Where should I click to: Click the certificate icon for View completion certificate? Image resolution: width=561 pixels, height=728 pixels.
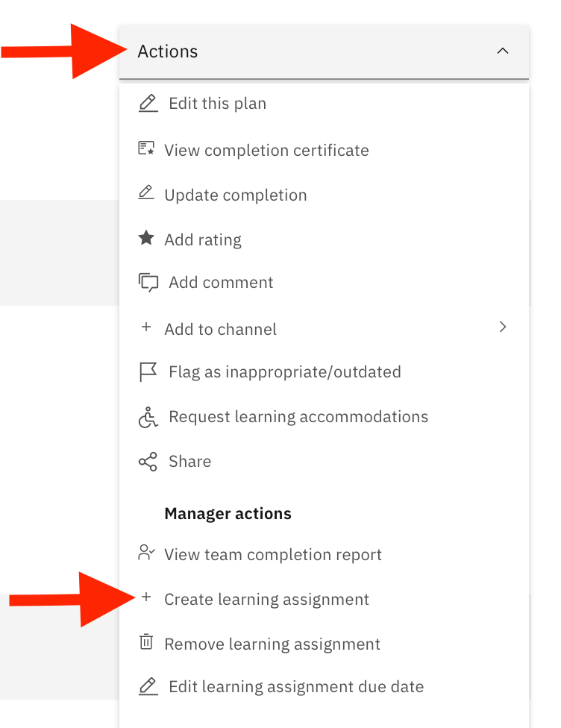coord(146,148)
